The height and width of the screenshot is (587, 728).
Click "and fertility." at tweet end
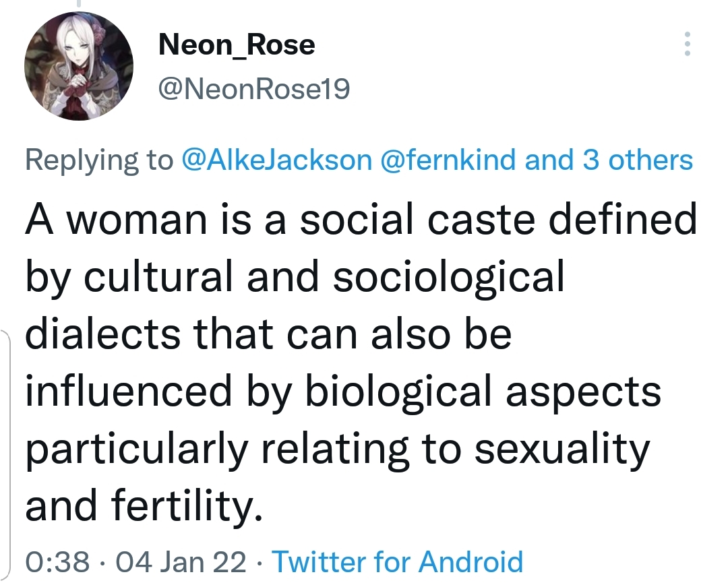point(143,505)
